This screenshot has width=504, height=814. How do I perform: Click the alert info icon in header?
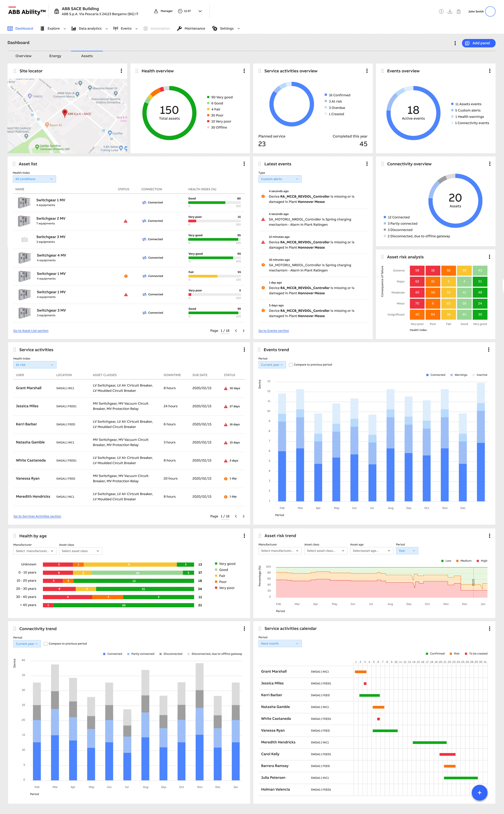[x=441, y=11]
